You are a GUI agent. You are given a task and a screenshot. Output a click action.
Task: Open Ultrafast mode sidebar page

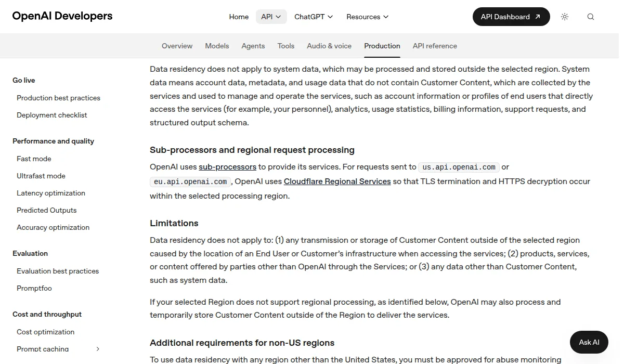[41, 176]
